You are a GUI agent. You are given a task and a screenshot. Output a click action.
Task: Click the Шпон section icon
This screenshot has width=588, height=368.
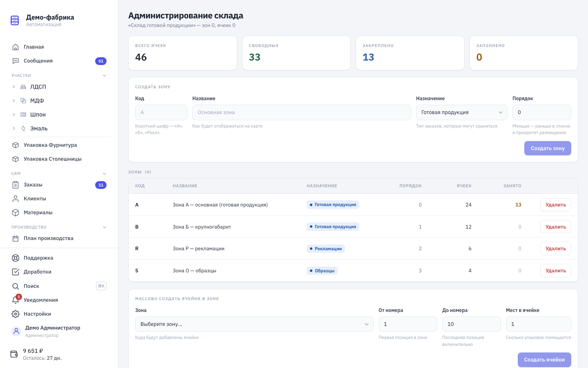click(23, 114)
